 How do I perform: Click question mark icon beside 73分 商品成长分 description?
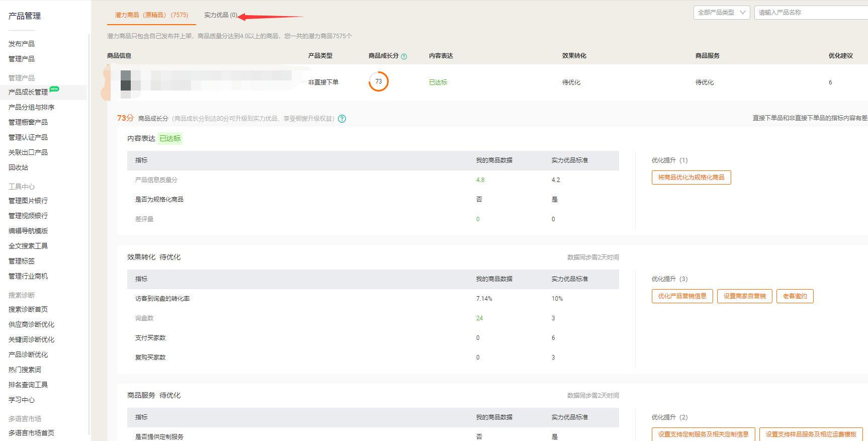click(x=342, y=119)
